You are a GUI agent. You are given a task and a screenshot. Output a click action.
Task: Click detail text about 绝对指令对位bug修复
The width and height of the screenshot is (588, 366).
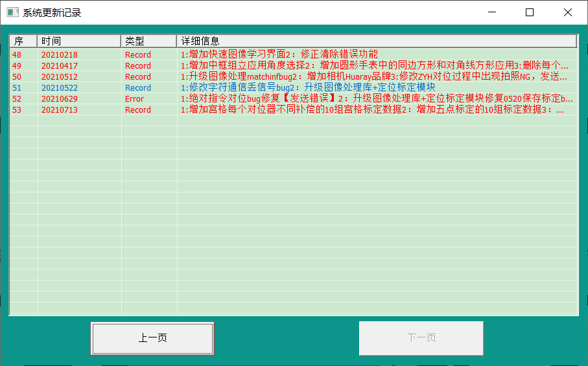point(376,99)
